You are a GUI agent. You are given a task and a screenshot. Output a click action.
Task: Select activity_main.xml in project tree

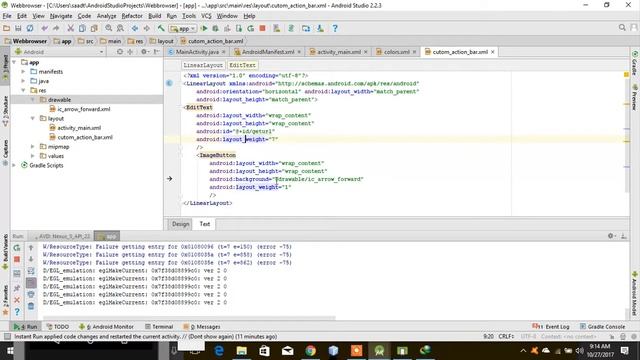[79, 128]
